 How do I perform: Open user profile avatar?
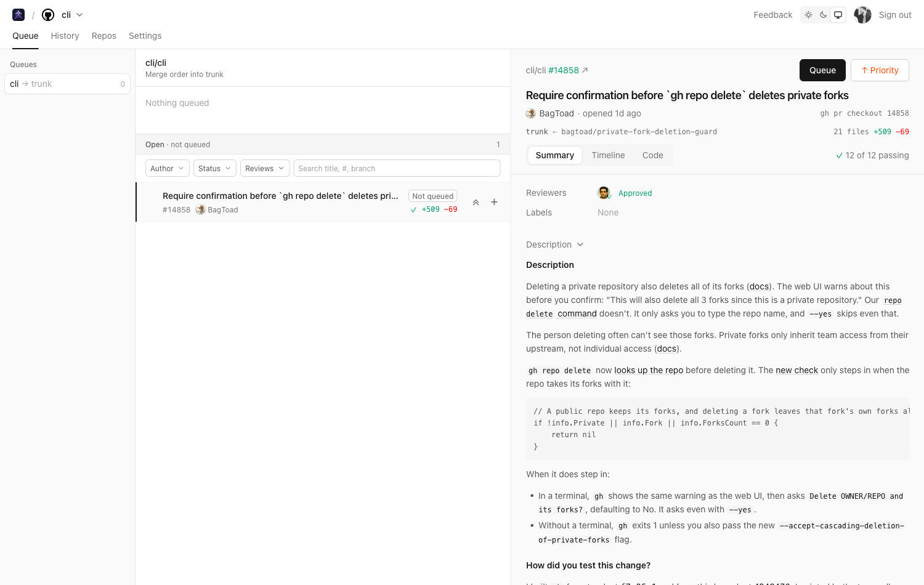point(862,15)
